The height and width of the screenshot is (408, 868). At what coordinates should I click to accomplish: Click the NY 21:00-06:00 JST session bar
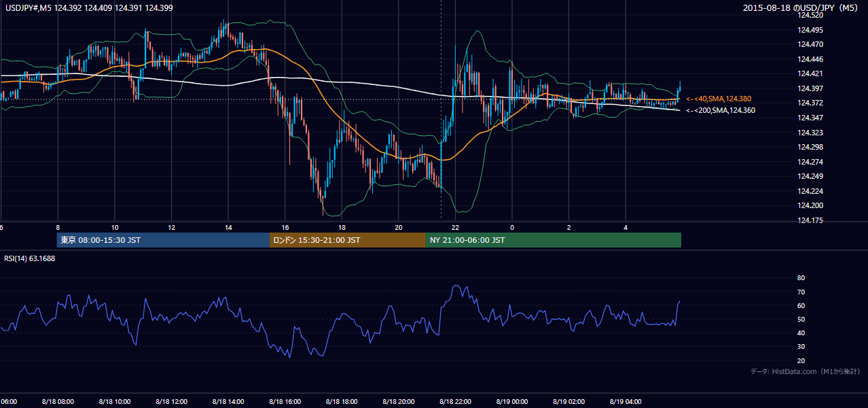coord(554,240)
